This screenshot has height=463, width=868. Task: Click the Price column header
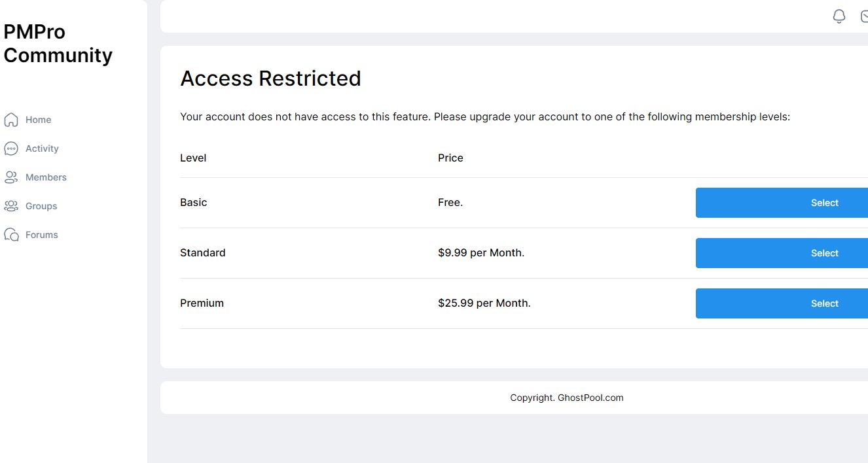(450, 158)
